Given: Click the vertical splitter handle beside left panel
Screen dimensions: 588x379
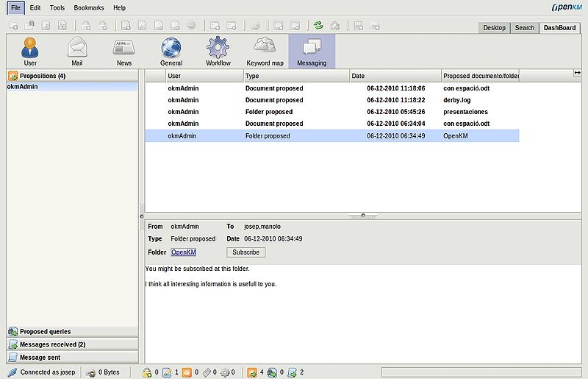Looking at the screenshot, I should tap(142, 216).
